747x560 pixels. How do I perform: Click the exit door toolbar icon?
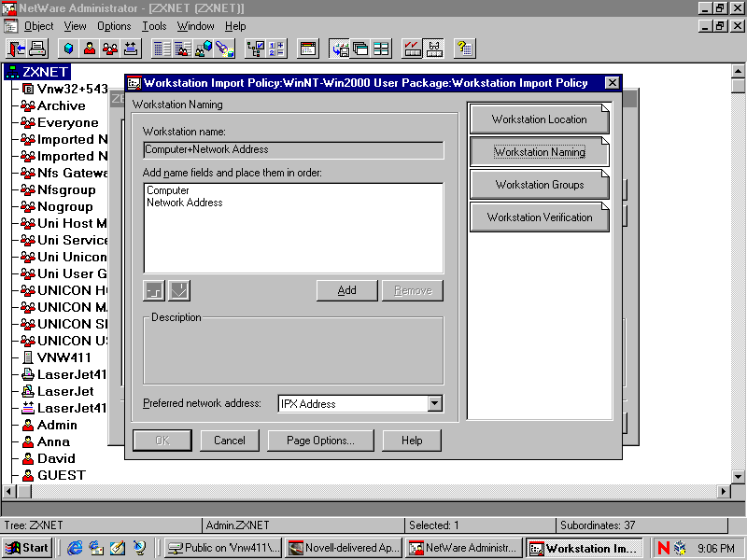[x=17, y=49]
